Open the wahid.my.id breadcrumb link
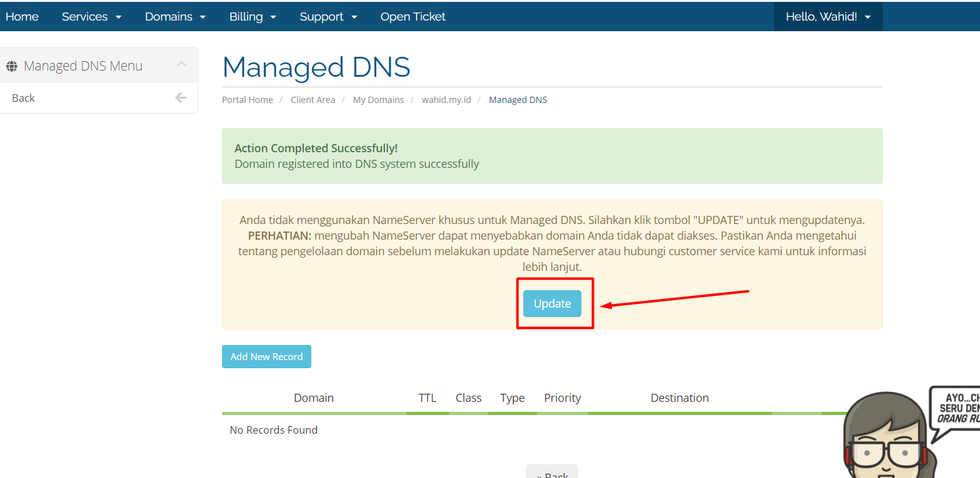Image resolution: width=980 pixels, height=478 pixels. click(447, 100)
